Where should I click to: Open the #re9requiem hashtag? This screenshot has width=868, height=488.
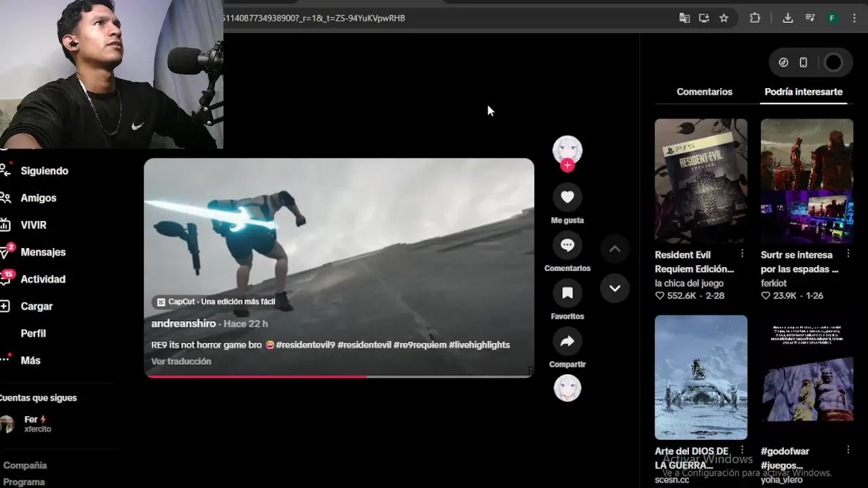point(420,345)
